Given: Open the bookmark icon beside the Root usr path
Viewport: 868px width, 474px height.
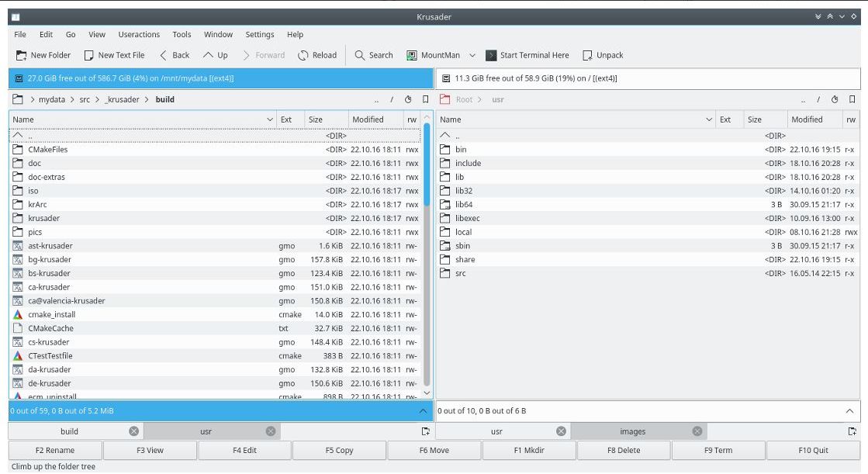Looking at the screenshot, I should 852,99.
